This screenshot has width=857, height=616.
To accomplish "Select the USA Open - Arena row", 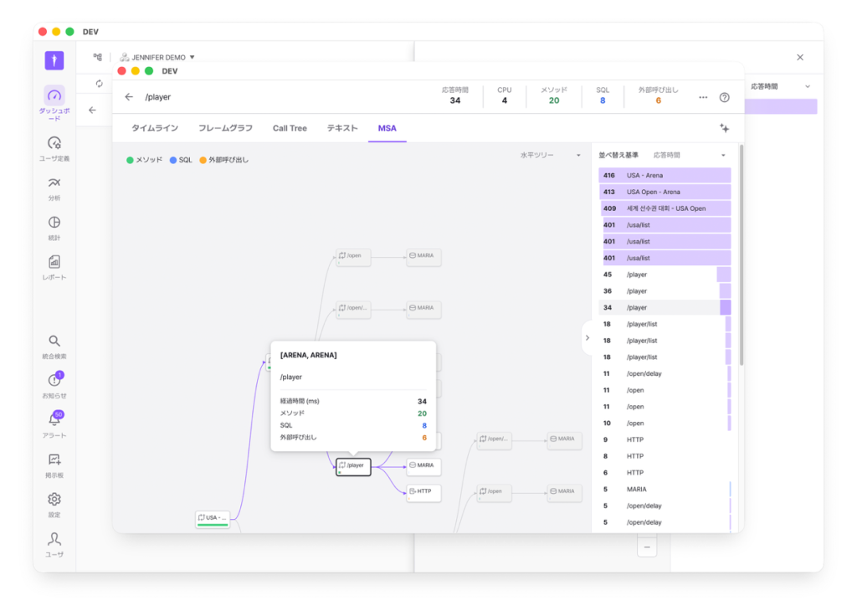I will click(665, 192).
